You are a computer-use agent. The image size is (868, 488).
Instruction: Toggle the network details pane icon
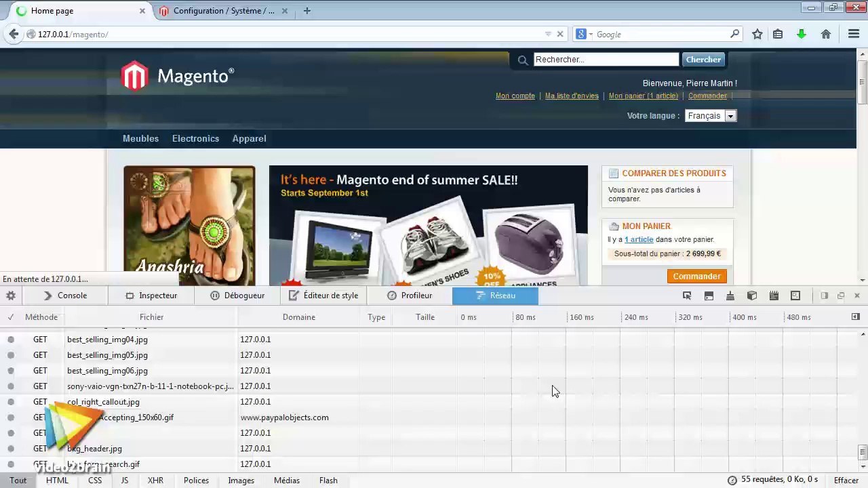[x=855, y=317]
